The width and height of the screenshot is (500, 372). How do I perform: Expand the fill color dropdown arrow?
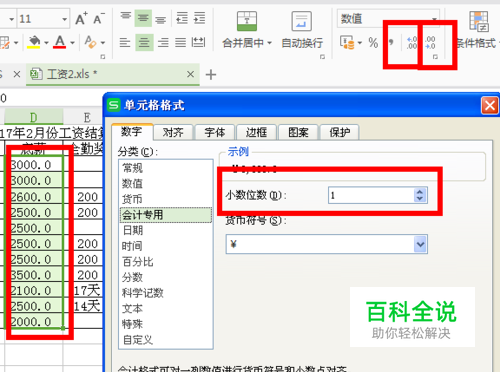point(46,43)
